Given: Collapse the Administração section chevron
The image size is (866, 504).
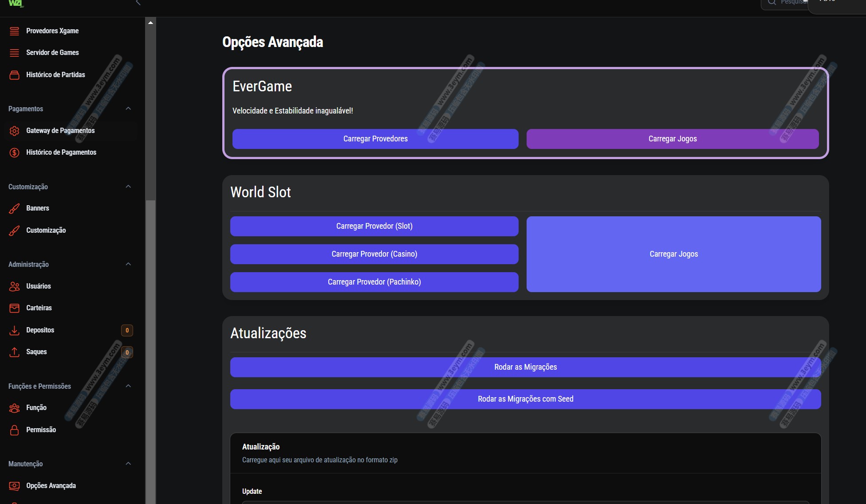Looking at the screenshot, I should click(128, 264).
